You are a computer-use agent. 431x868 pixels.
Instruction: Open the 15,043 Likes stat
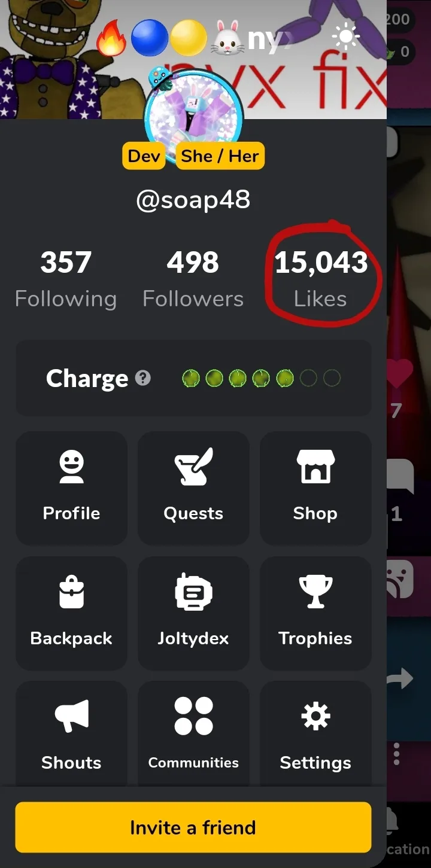click(321, 279)
